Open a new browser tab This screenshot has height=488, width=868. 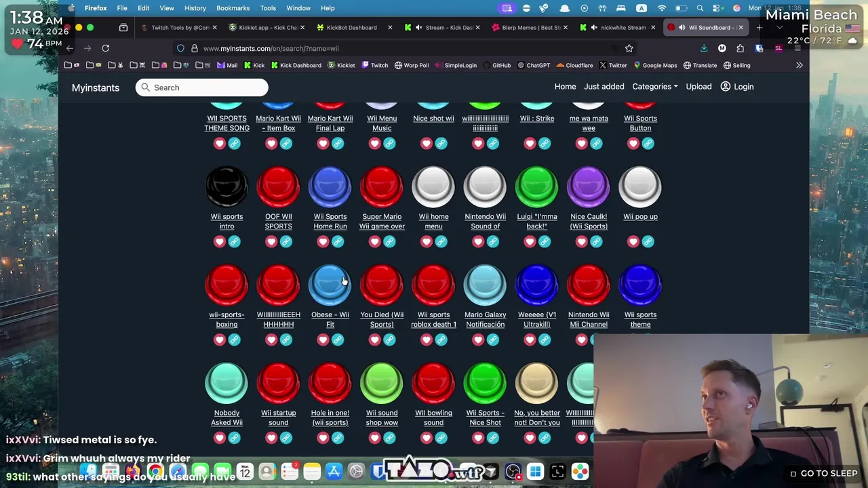[x=759, y=28]
